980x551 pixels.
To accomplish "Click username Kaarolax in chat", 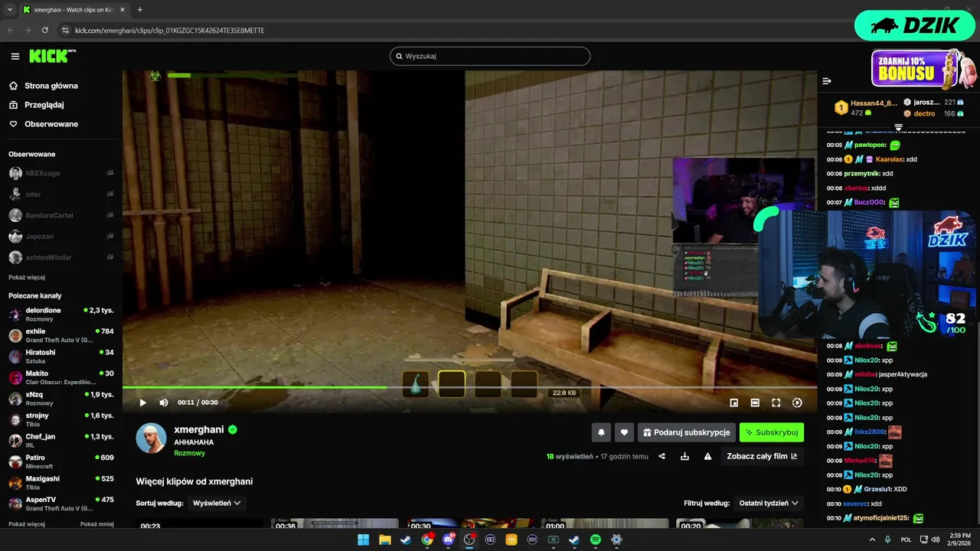I will click(x=890, y=159).
